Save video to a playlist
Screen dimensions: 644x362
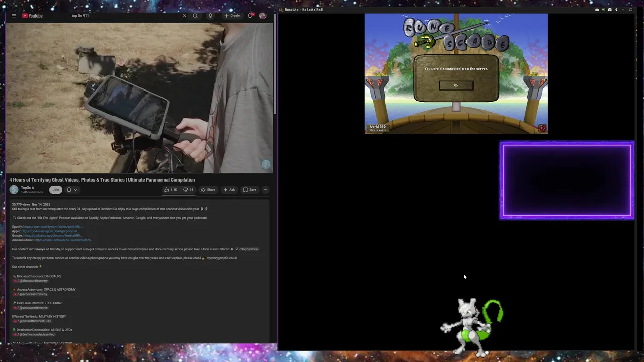(250, 190)
